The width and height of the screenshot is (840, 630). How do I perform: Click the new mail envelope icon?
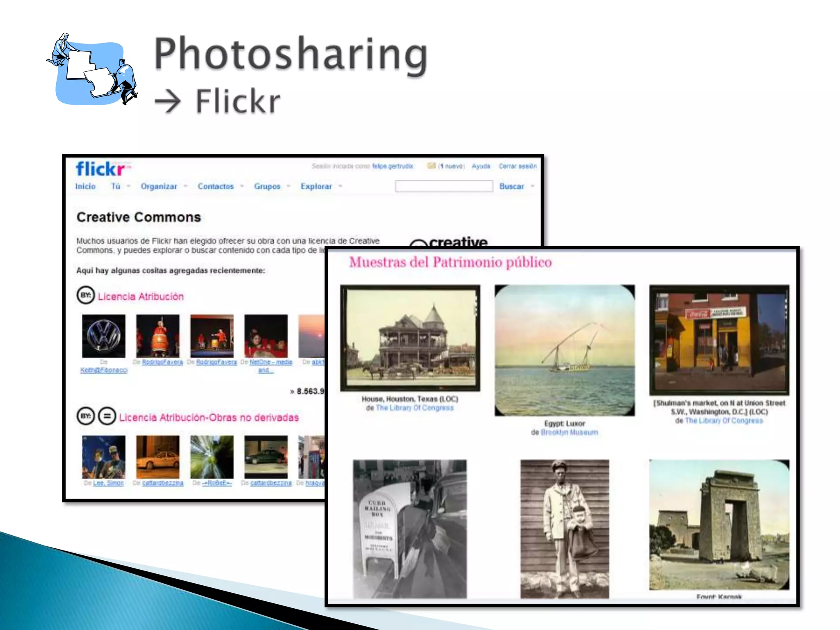tap(431, 166)
